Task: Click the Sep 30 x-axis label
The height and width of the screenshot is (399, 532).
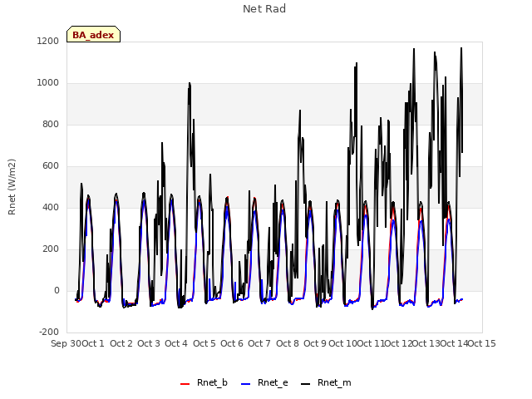Action: point(66,343)
